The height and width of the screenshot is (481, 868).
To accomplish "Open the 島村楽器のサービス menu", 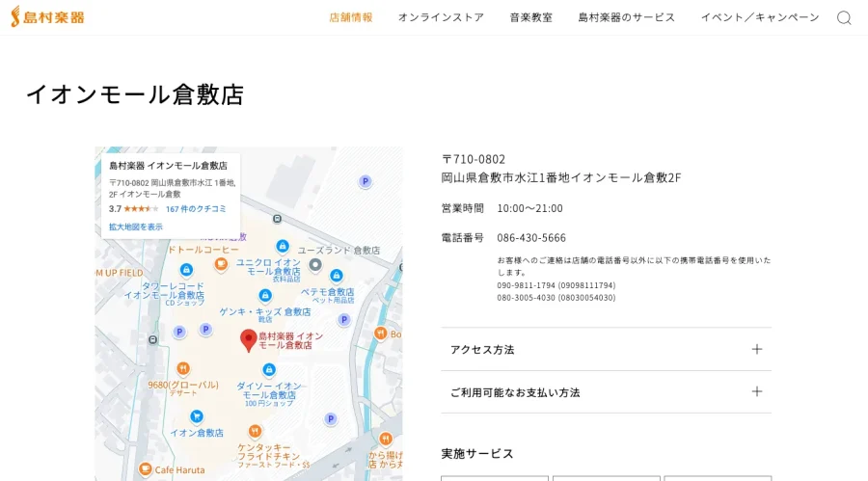I will (x=627, y=17).
